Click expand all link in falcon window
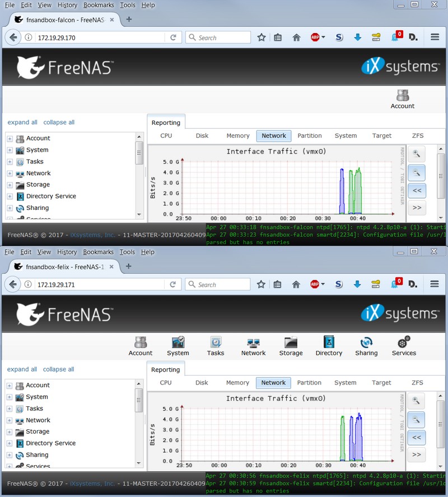 click(22, 123)
